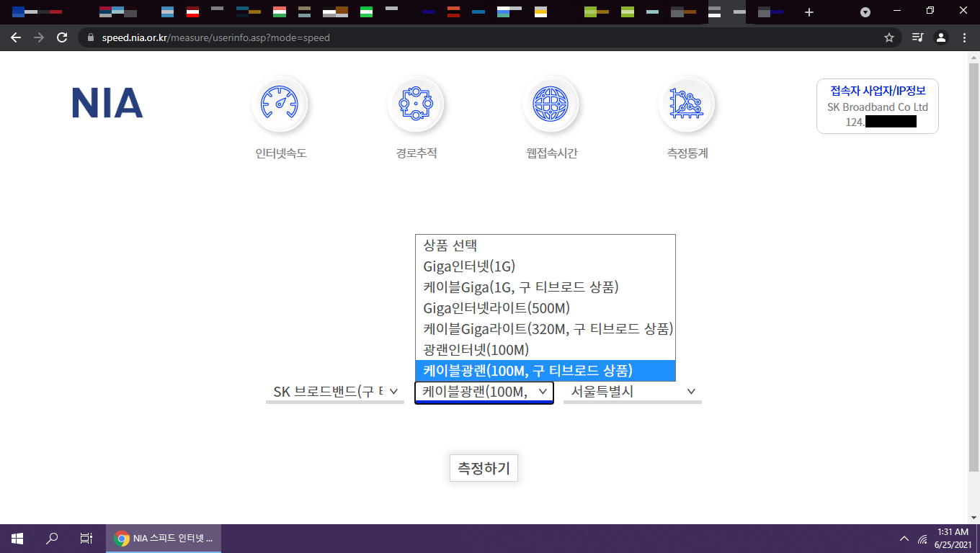Click the 인터넷속도 speedometer icon
The width and height of the screenshot is (980, 553).
point(280,104)
